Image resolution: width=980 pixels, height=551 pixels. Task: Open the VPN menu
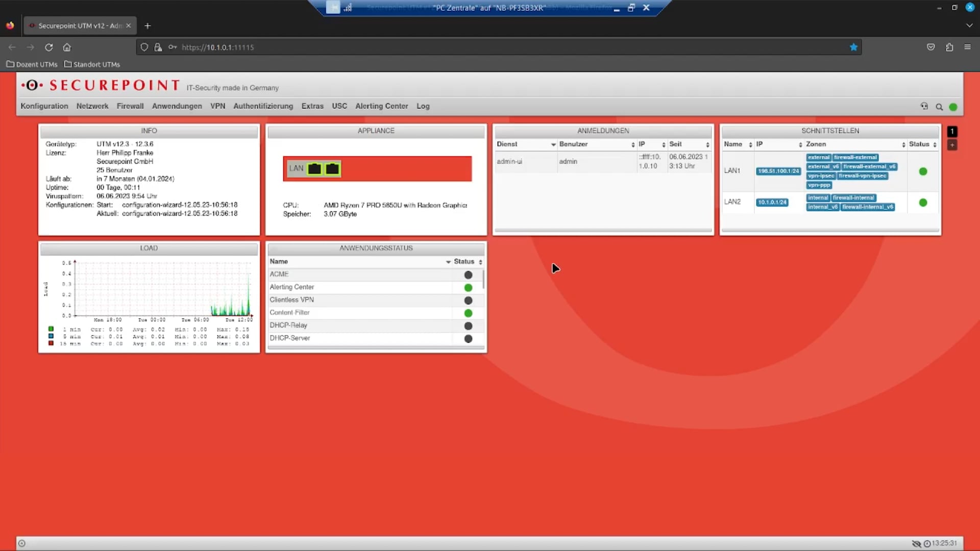point(218,106)
